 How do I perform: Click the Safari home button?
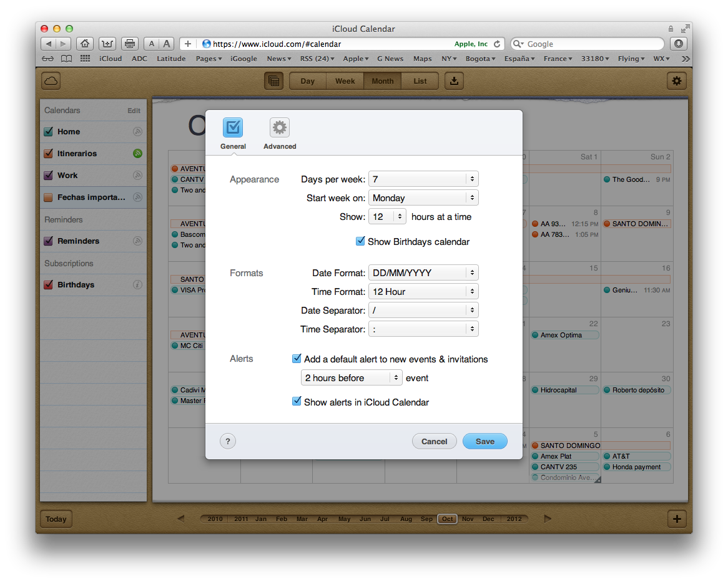(85, 44)
